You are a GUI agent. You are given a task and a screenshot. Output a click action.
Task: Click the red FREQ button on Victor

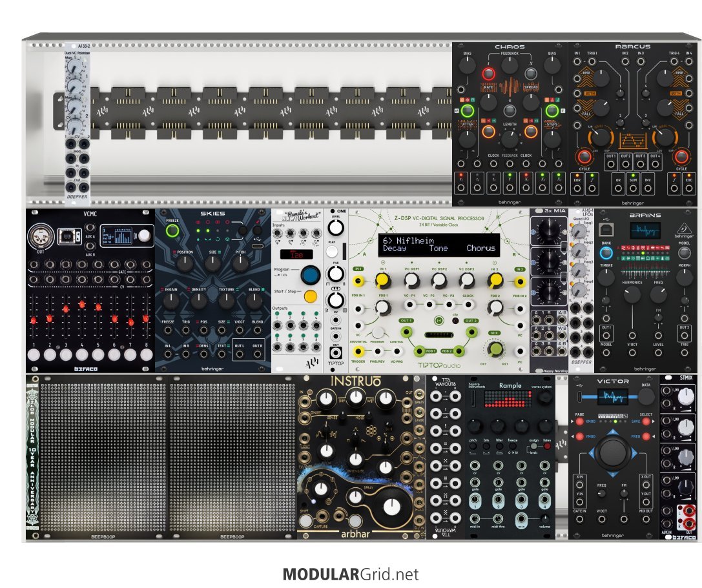646,436
